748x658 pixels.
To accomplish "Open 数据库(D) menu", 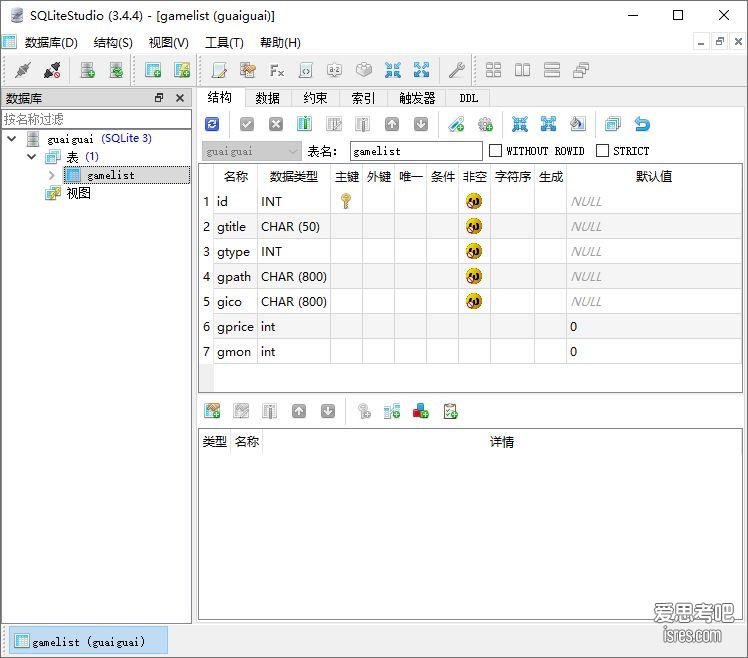I will coord(51,43).
